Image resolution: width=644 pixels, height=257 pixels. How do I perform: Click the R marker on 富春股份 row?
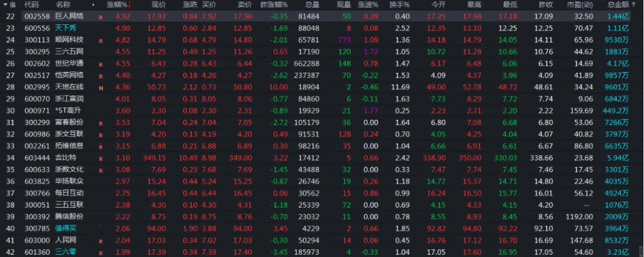click(101, 123)
